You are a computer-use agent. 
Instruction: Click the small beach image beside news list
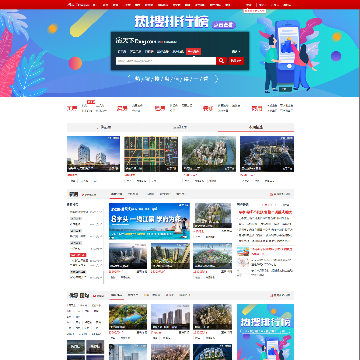(x=243, y=251)
